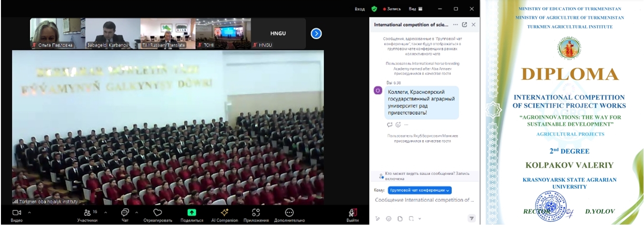Image resolution: width=644 pixels, height=227 pixels.
Task: Click the screenshot capture icon in chat
Action: coord(411,218)
